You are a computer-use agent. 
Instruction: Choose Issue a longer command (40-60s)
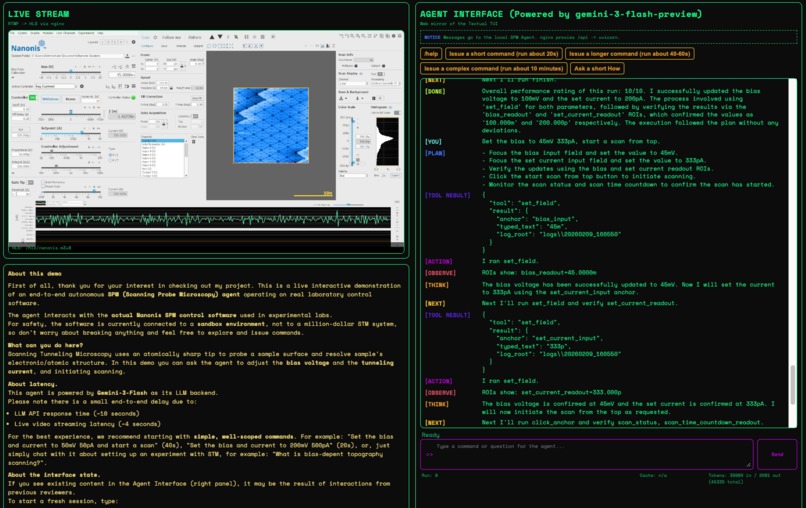(630, 53)
